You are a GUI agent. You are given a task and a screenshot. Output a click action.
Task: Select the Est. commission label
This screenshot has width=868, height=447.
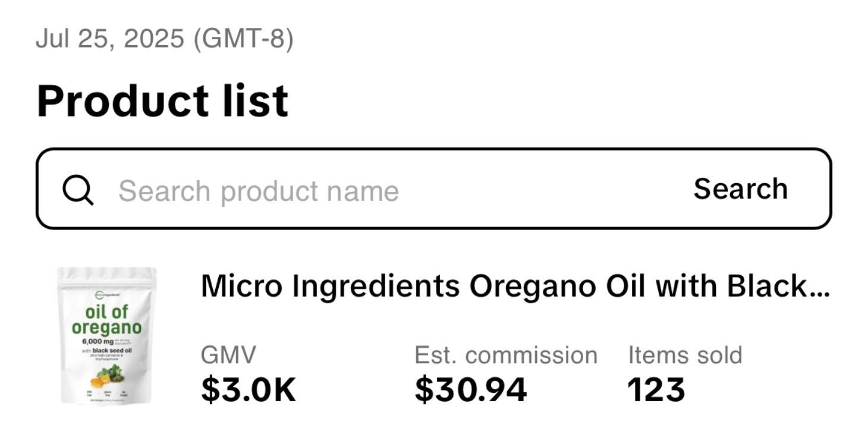[x=506, y=355]
